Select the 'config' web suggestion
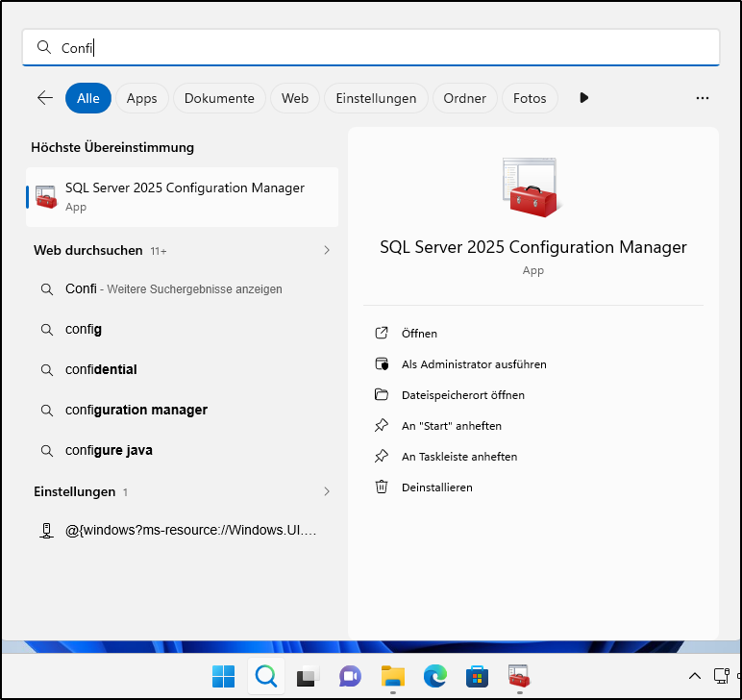Viewport: 742px width, 700px height. [183, 329]
